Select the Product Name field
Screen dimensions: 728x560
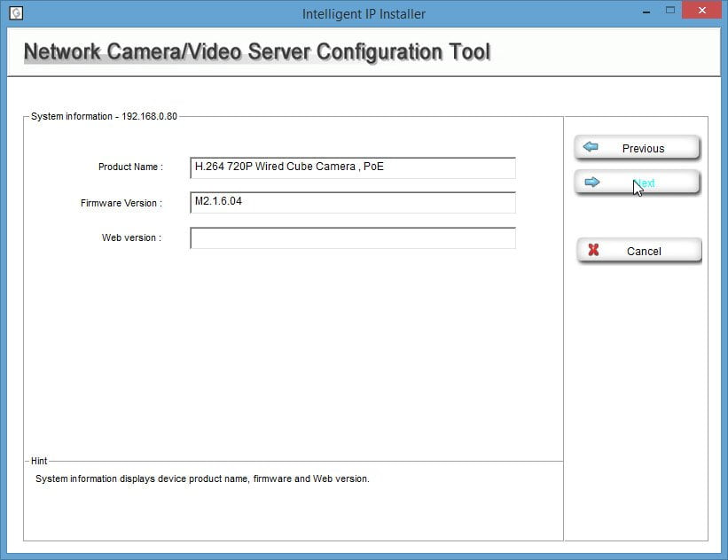353,167
